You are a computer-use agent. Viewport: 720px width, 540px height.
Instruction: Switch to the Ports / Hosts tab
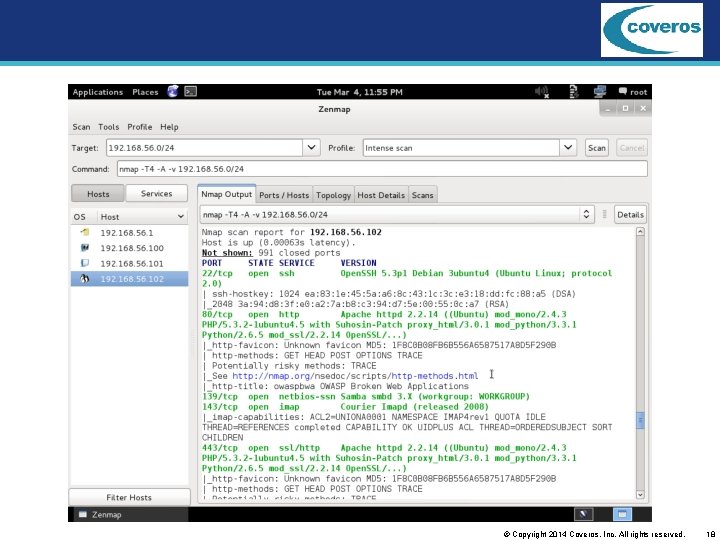pos(284,195)
